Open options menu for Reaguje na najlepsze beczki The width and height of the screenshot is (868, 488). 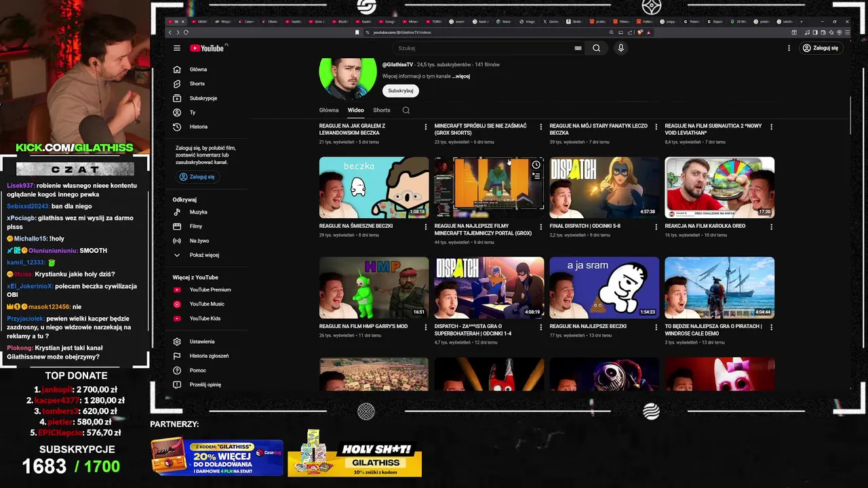click(656, 327)
